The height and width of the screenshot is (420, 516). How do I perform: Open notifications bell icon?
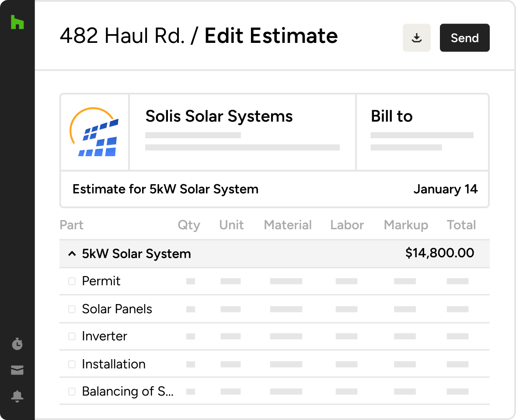17,396
